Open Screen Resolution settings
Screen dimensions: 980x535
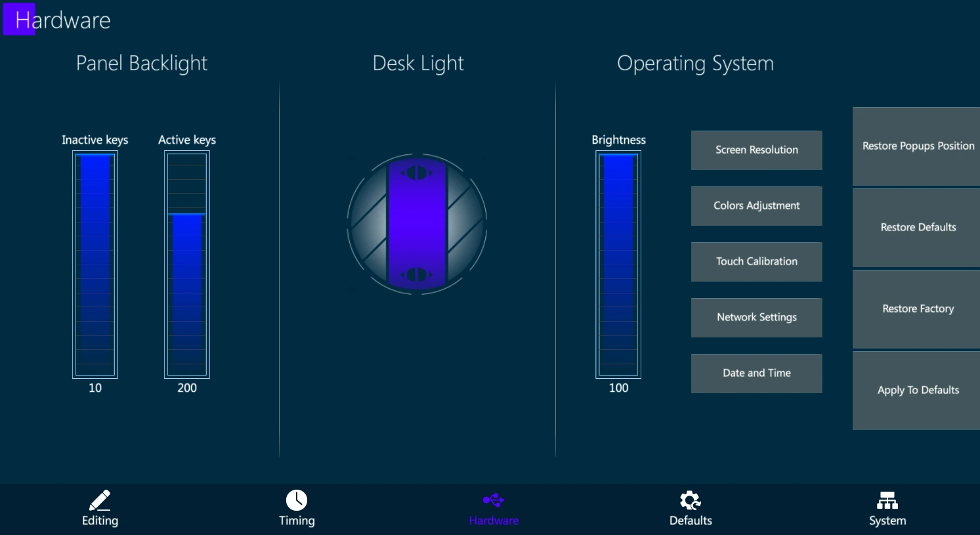pos(757,150)
